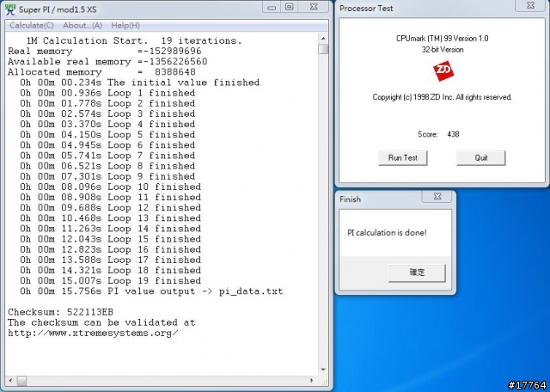
Task: Click the xtremesystems.org URL text
Action: tap(93, 333)
